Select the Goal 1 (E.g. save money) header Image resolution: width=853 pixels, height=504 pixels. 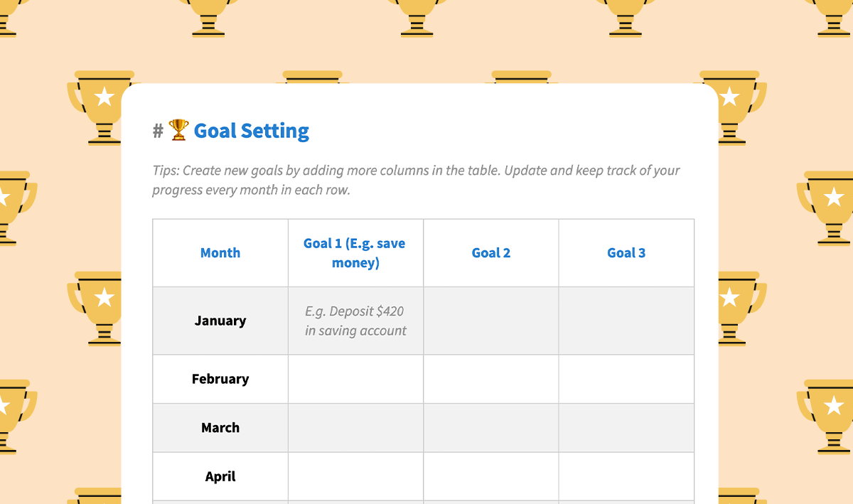coord(355,253)
